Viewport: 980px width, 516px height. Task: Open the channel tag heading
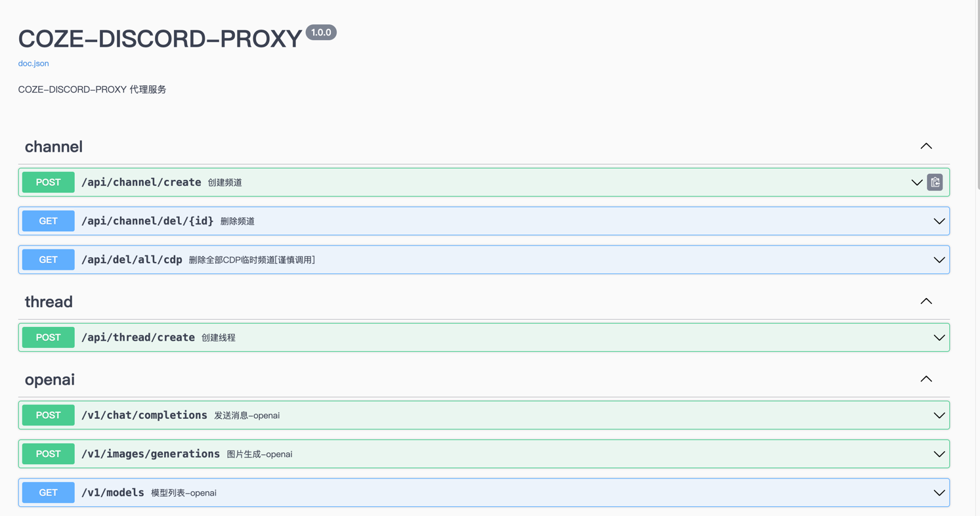click(54, 146)
